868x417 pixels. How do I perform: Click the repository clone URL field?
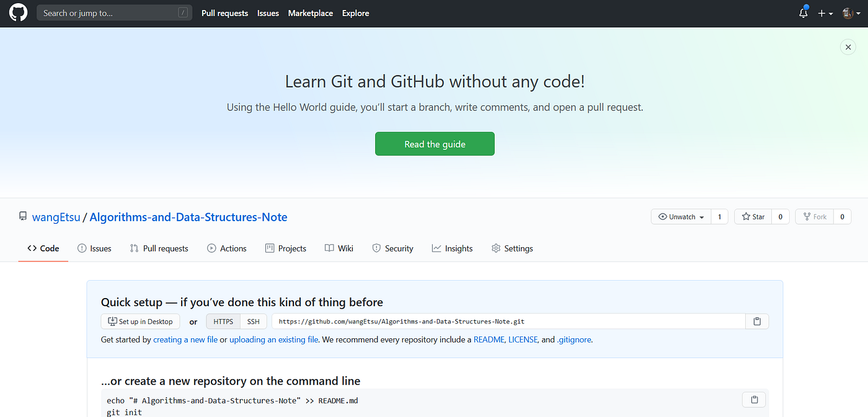pyautogui.click(x=508, y=322)
